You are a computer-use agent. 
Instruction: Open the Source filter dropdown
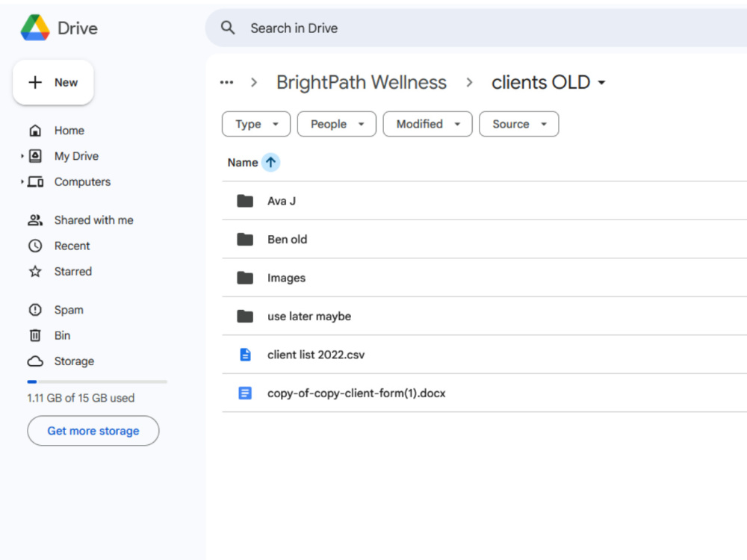coord(519,124)
